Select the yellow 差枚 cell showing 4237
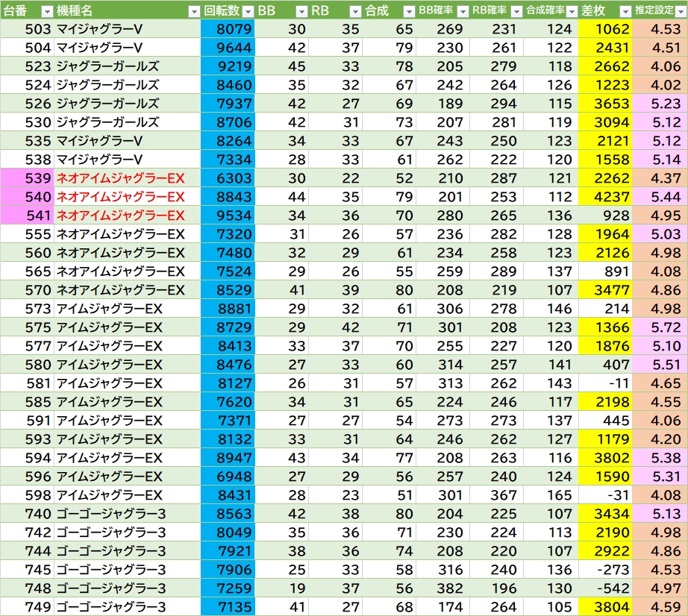This screenshot has height=616, width=688. click(605, 197)
